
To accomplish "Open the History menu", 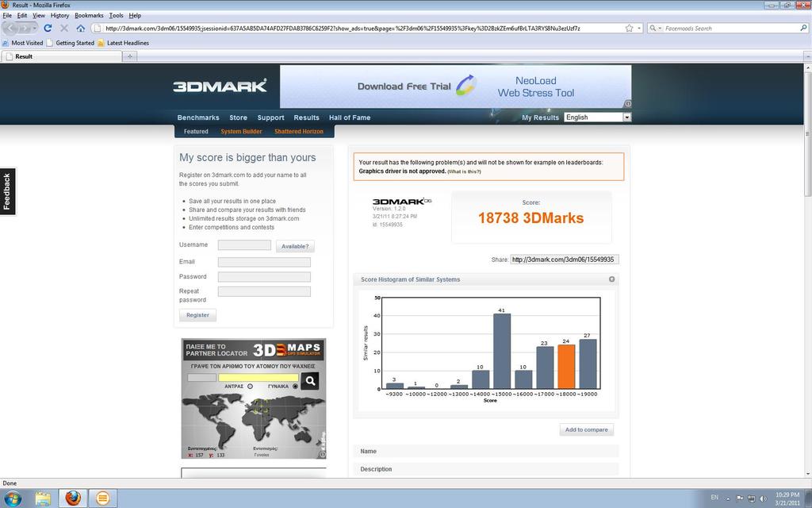I will (x=59, y=16).
